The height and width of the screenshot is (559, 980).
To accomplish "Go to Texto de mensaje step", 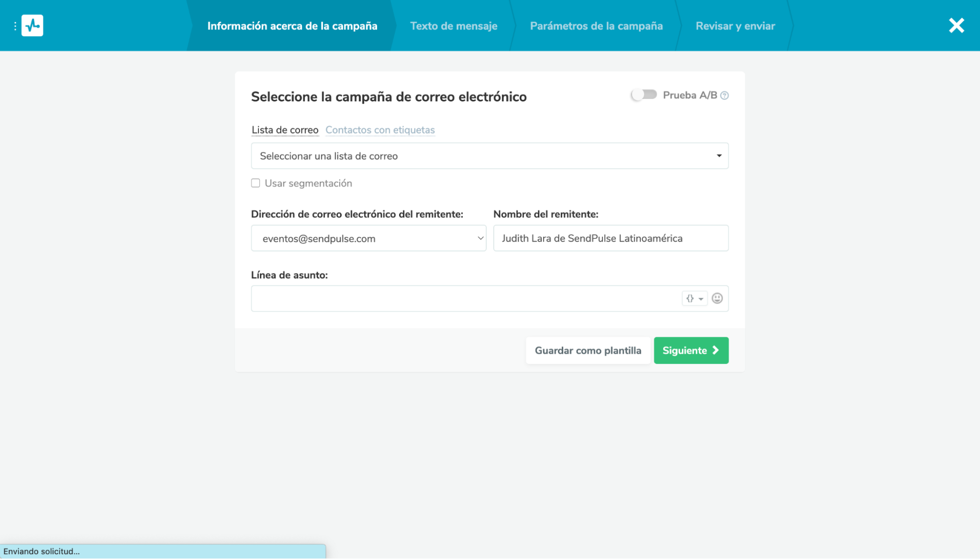I will pos(453,26).
